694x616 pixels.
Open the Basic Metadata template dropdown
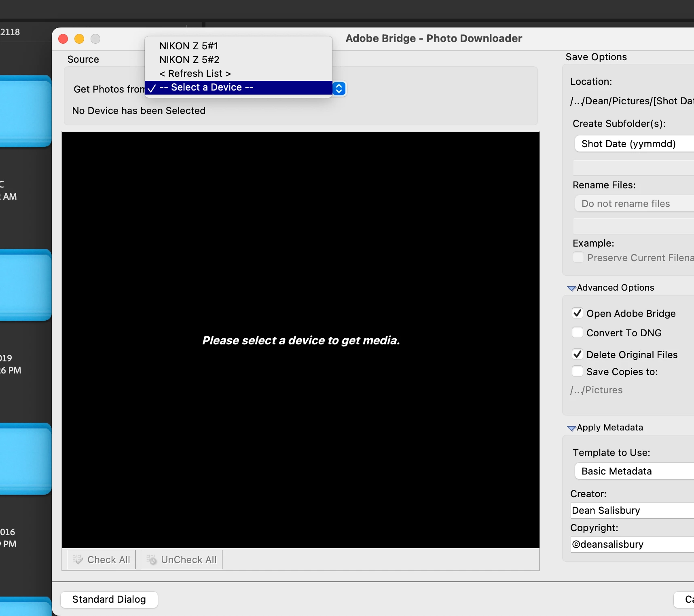[x=634, y=471]
